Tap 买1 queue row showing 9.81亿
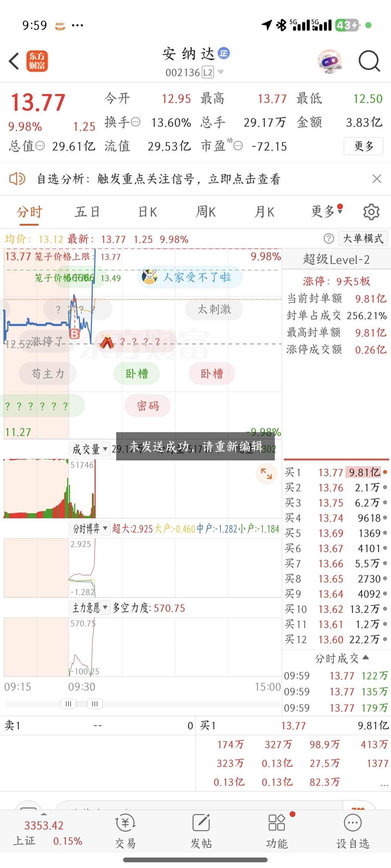This screenshot has width=391, height=868. pyautogui.click(x=294, y=726)
